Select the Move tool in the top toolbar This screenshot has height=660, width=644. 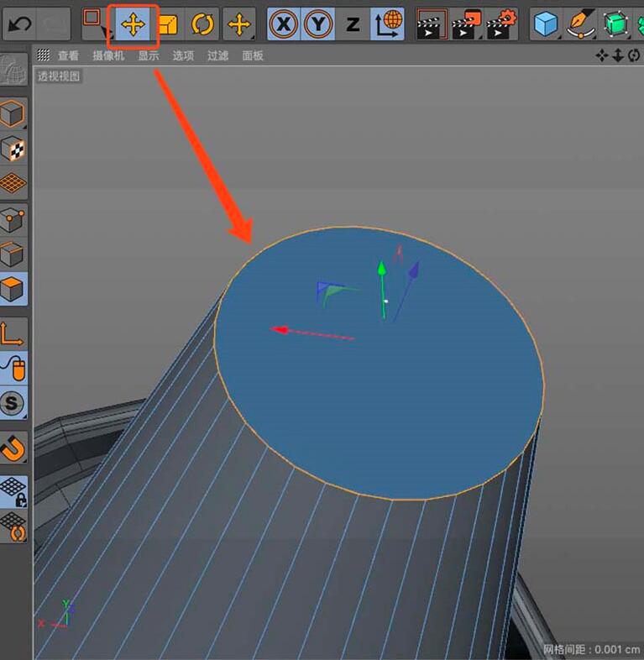tap(133, 24)
